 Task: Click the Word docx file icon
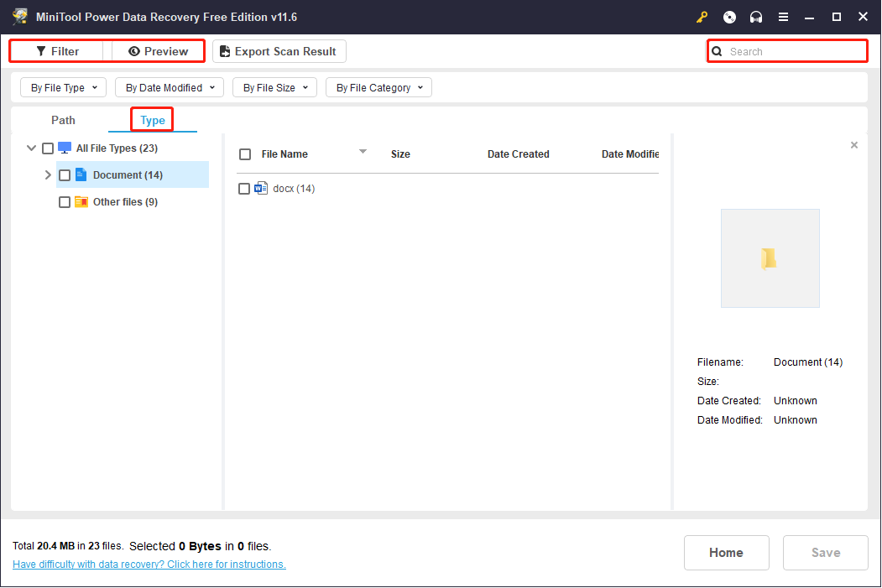(261, 189)
